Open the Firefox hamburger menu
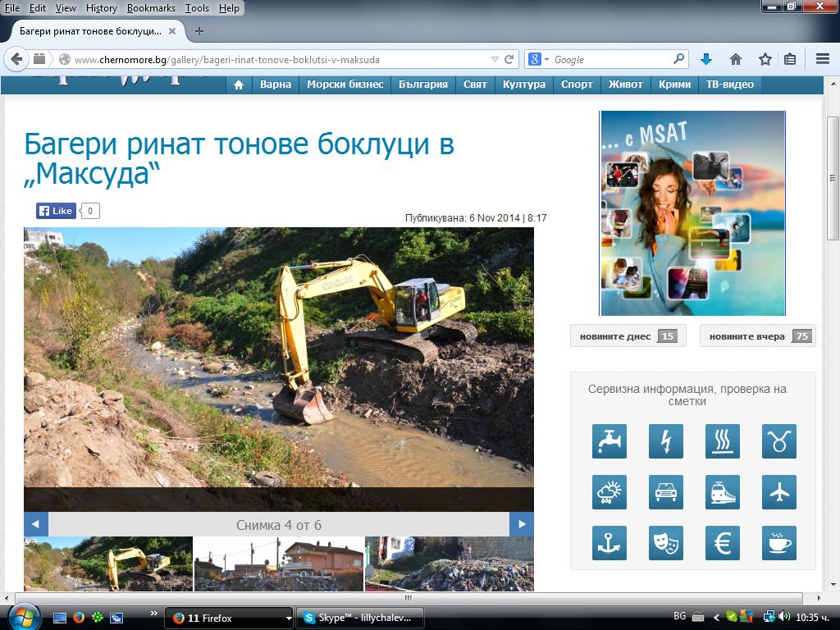Screen dimensions: 840x630 tap(823, 59)
